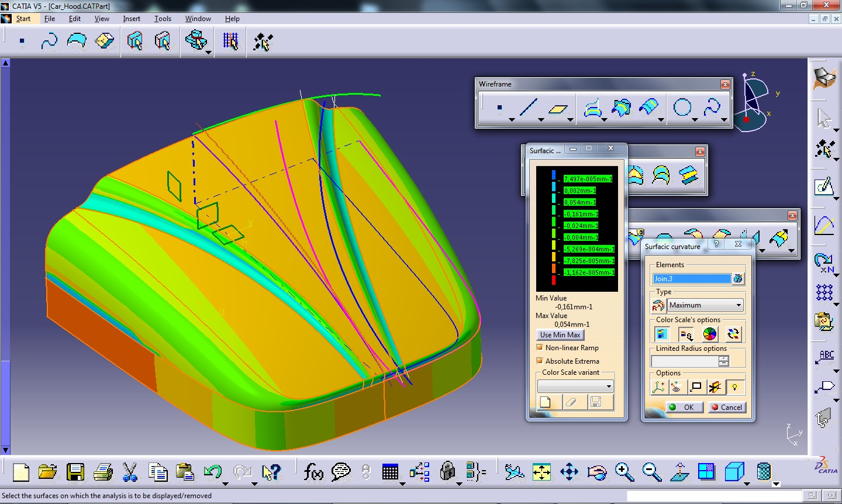The width and height of the screenshot is (842, 504).
Task: Select the Point tool in top toolbar
Action: click(x=22, y=41)
